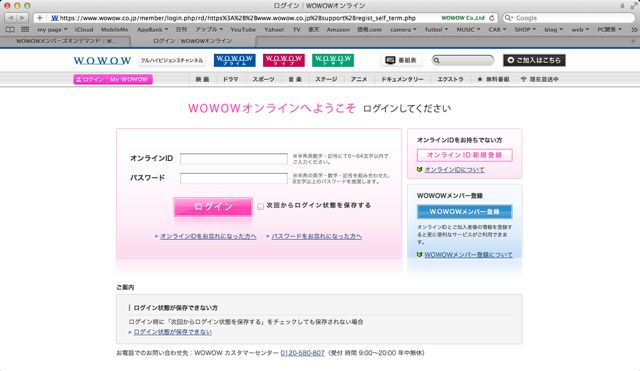The width and height of the screenshot is (640, 371).
Task: Click the WOWOW logo on the page
Action: pos(102,60)
